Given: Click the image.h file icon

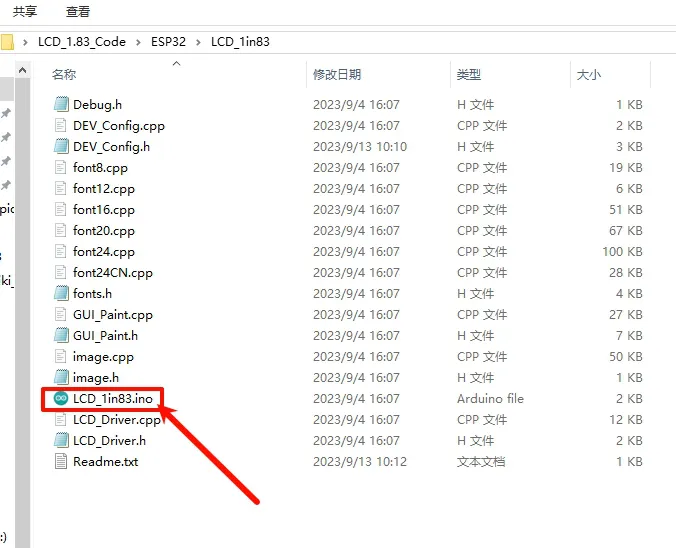Looking at the screenshot, I should click(x=61, y=377).
